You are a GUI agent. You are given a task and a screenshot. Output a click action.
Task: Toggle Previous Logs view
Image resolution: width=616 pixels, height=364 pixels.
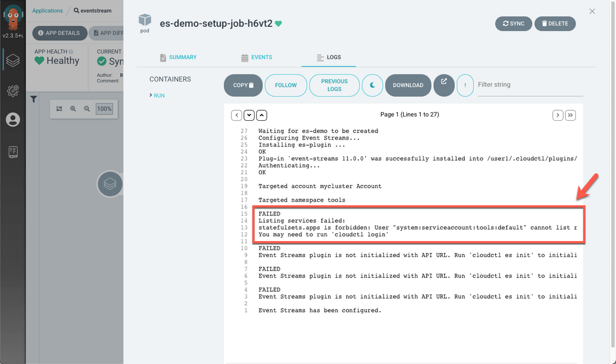334,85
